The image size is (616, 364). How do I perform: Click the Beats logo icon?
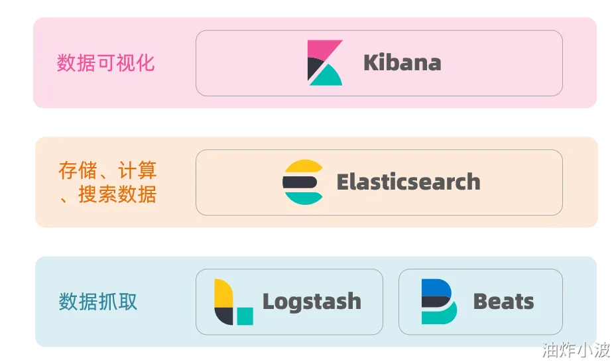439,302
